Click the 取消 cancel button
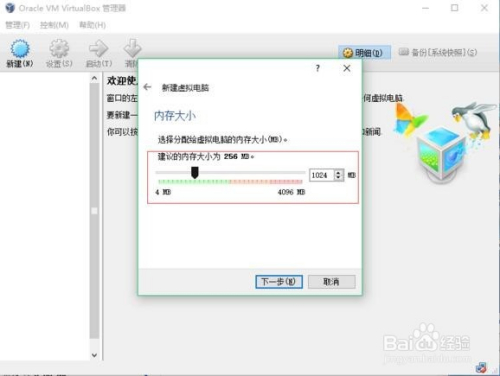This screenshot has width=500, height=376. click(331, 282)
